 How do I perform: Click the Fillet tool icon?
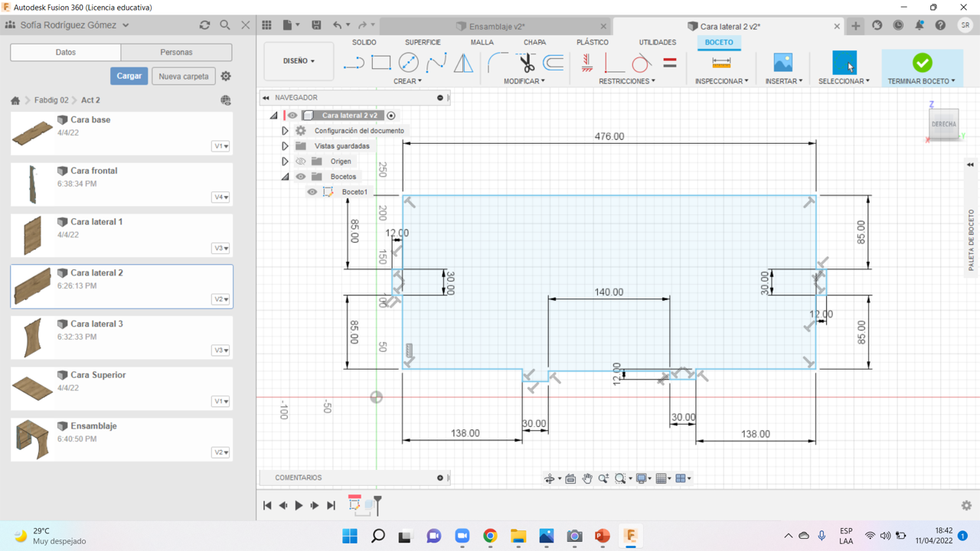[498, 63]
